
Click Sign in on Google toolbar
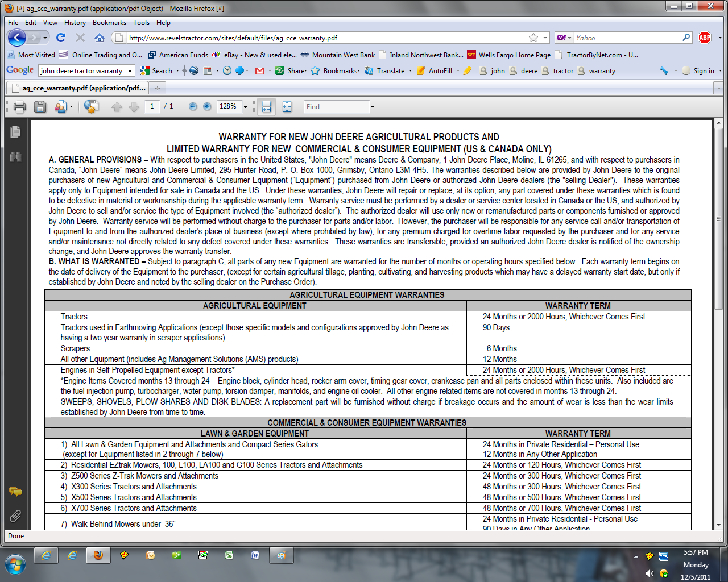point(703,71)
